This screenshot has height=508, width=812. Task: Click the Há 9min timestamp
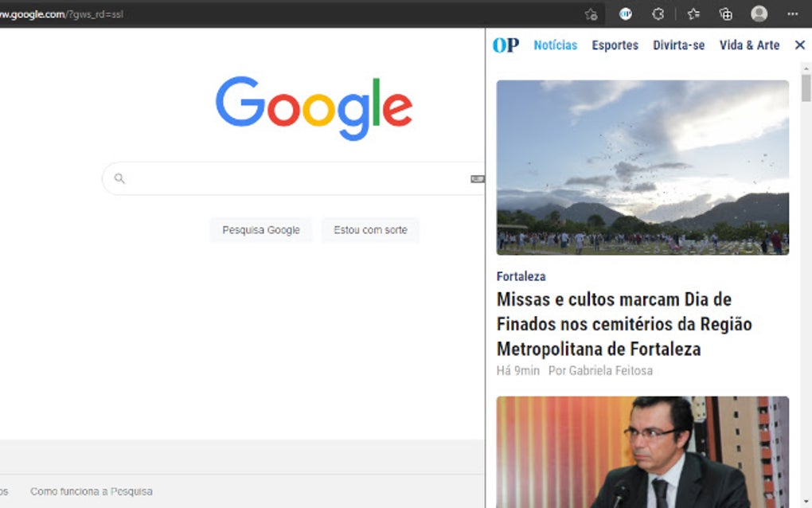(518, 371)
